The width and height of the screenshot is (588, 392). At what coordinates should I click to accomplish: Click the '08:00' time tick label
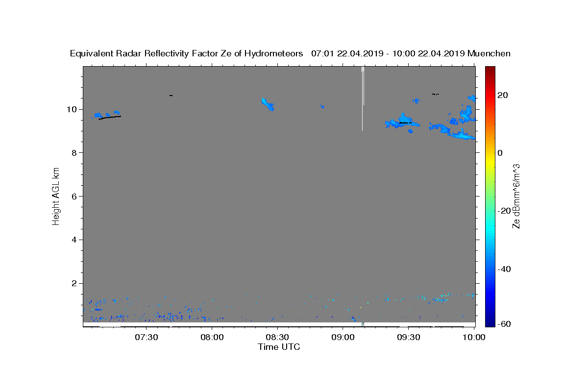coord(212,337)
